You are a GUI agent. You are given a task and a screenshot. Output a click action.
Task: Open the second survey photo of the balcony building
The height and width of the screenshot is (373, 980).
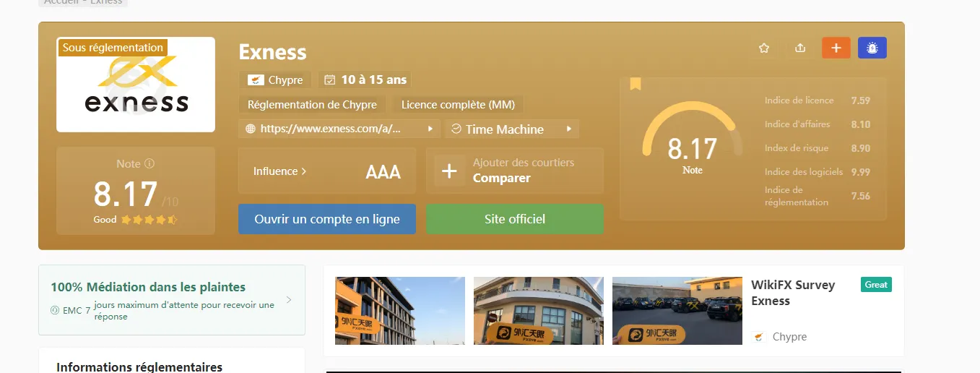[539, 310]
